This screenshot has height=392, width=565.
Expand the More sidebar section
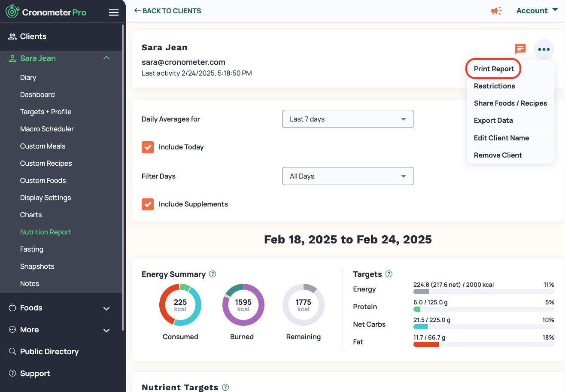(106, 330)
